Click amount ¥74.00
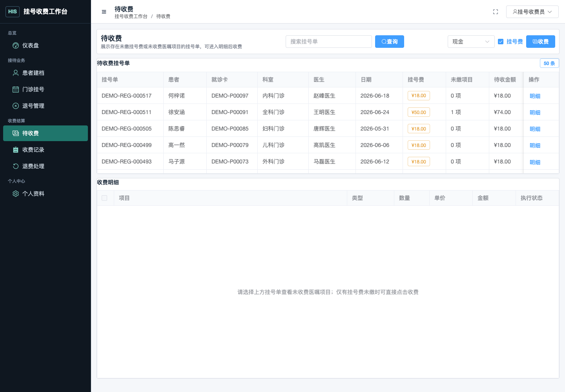The height and width of the screenshot is (392, 565). [x=502, y=112]
